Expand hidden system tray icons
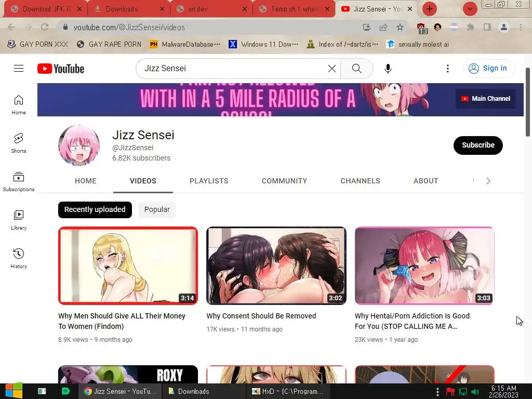The height and width of the screenshot is (399, 532). (x=437, y=392)
